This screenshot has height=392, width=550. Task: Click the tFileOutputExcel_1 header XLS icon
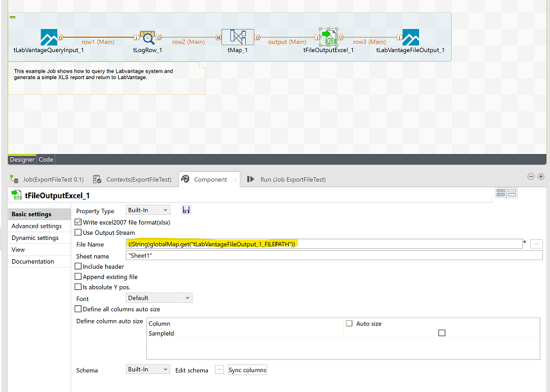(x=17, y=194)
